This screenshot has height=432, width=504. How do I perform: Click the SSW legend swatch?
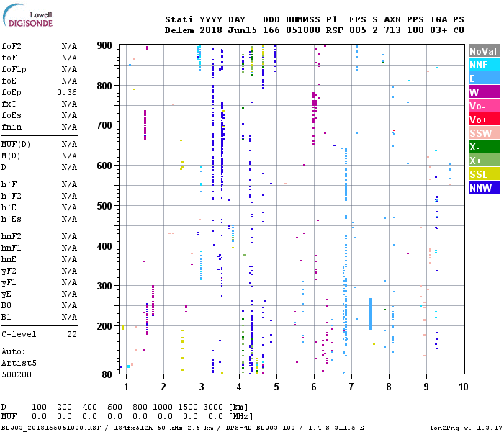click(484, 132)
